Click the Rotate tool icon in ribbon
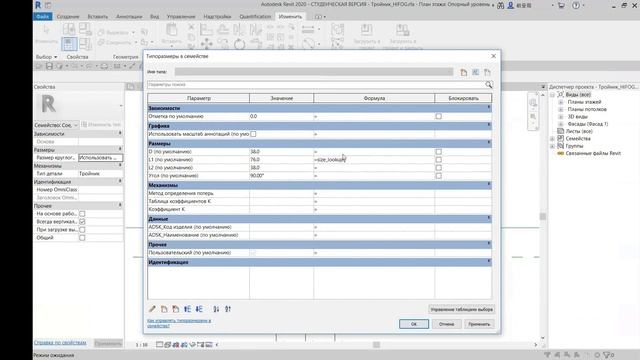The height and width of the screenshot is (360, 640). point(240,44)
